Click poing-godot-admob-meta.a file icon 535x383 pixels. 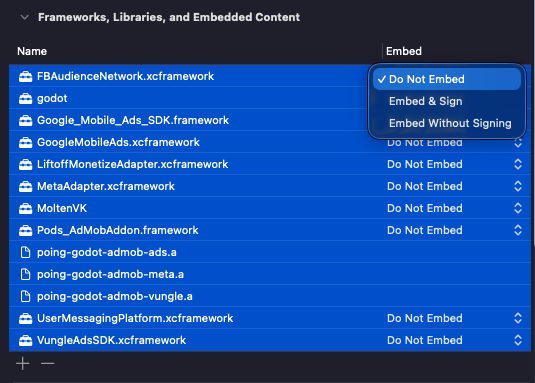(26, 274)
